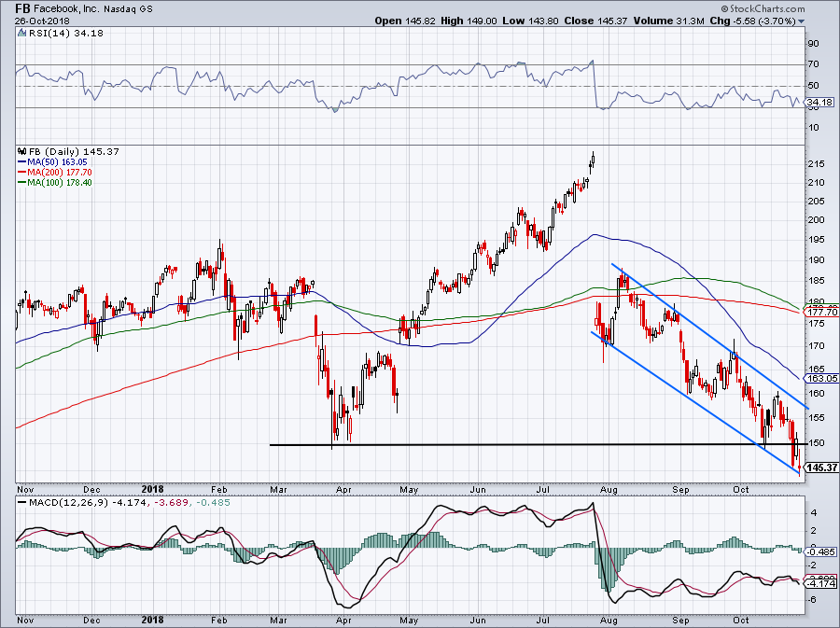Screen dimensions: 840x628
Task: Click the Open 145.82 value
Action: tap(405, 21)
